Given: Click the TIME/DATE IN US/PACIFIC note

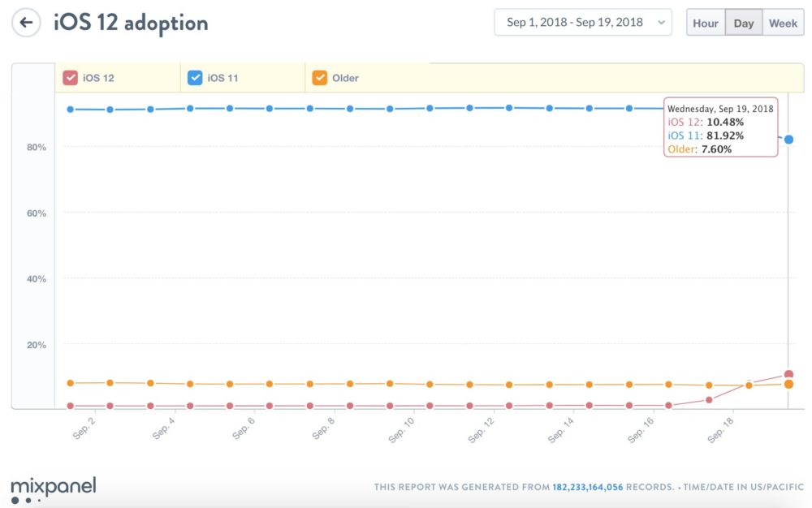Looking at the screenshot, I should pos(744,487).
